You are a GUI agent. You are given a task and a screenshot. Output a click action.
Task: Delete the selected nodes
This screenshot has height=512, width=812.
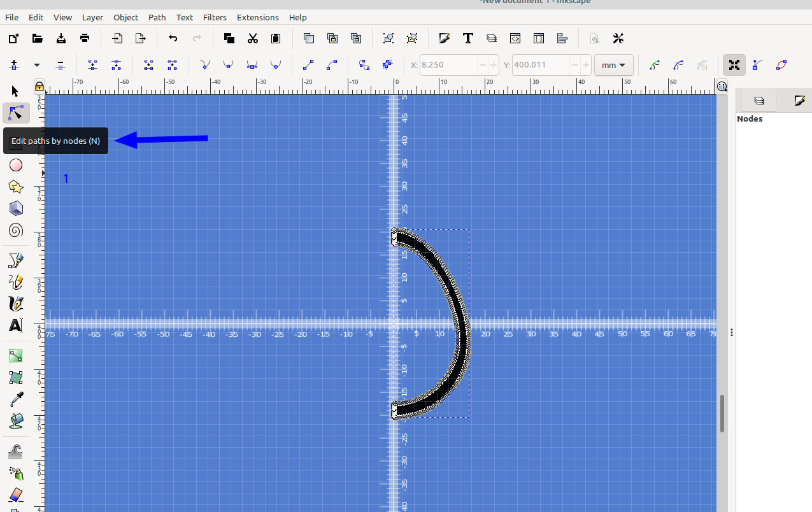[x=61, y=65]
